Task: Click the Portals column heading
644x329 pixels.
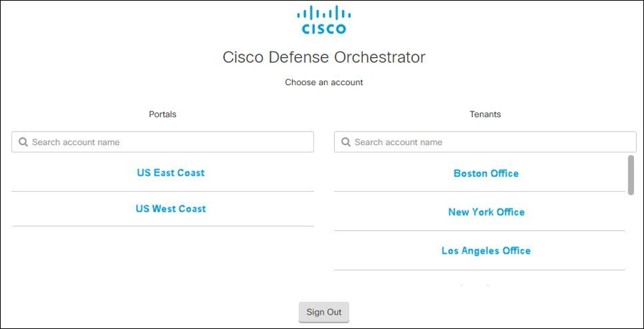Action: pos(162,114)
